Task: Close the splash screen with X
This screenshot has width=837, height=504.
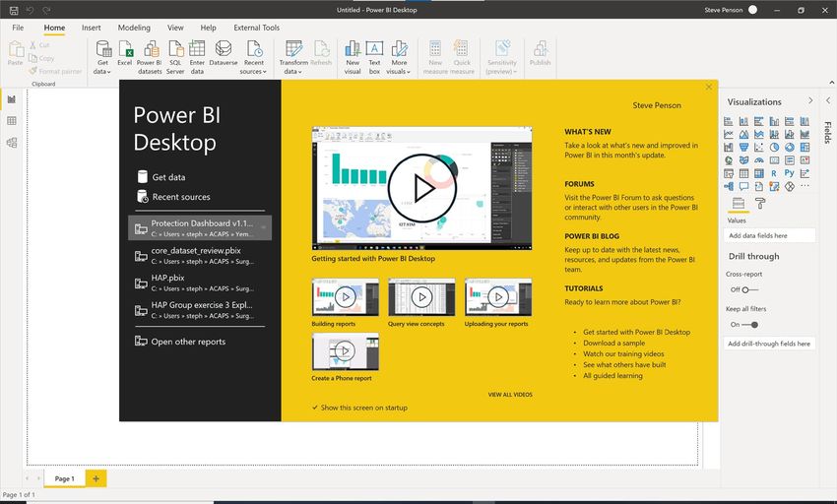Action: click(x=708, y=87)
